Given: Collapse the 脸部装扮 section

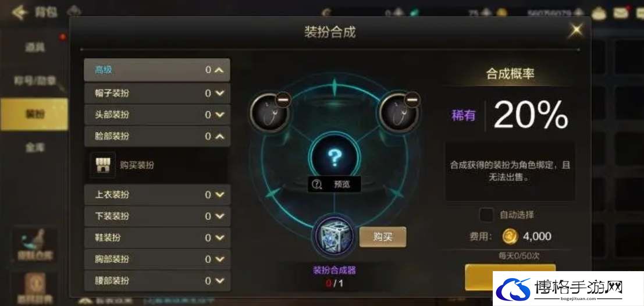Looking at the screenshot, I should pyautogui.click(x=157, y=136).
